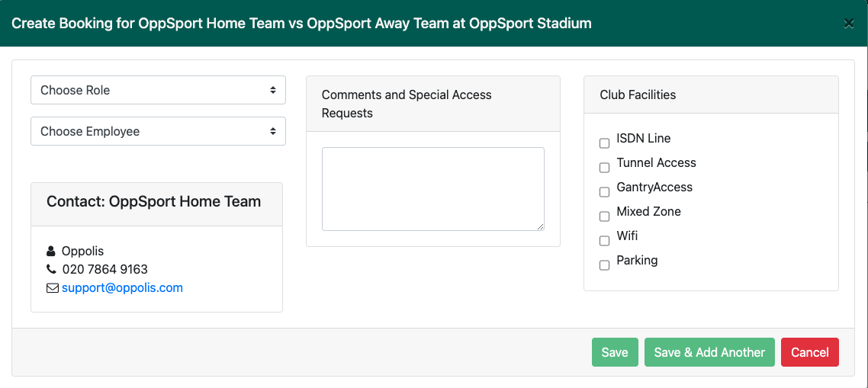The width and height of the screenshot is (868, 388).
Task: Click the green Save button
Action: pos(615,353)
